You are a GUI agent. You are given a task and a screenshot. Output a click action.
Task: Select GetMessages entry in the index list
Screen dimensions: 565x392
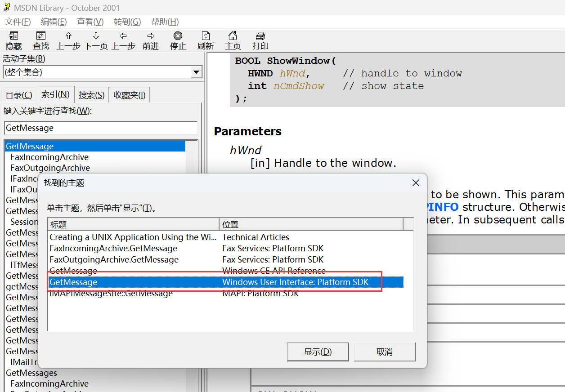pos(31,373)
